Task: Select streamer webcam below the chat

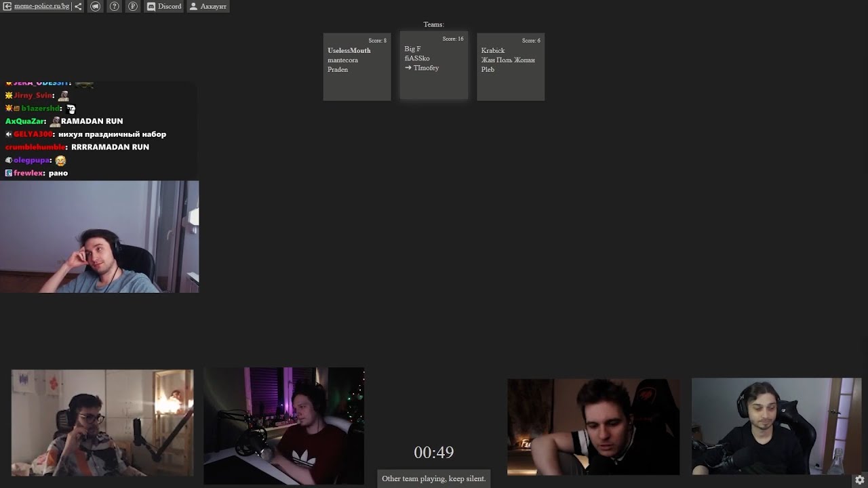Action: 99,237
